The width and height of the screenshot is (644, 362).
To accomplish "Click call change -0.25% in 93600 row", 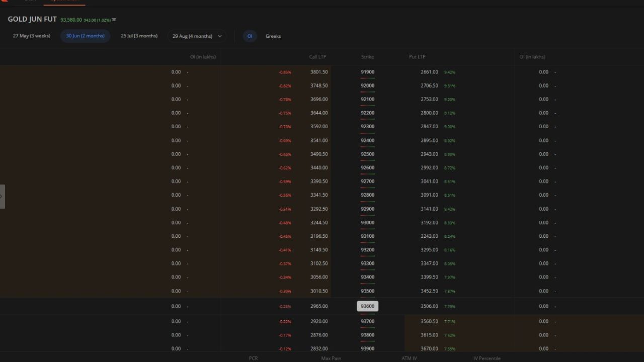I will click(285, 307).
